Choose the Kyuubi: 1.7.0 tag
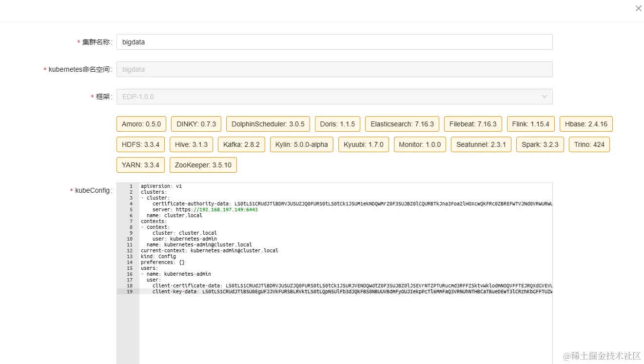This screenshot has width=644, height=364. pos(364,144)
